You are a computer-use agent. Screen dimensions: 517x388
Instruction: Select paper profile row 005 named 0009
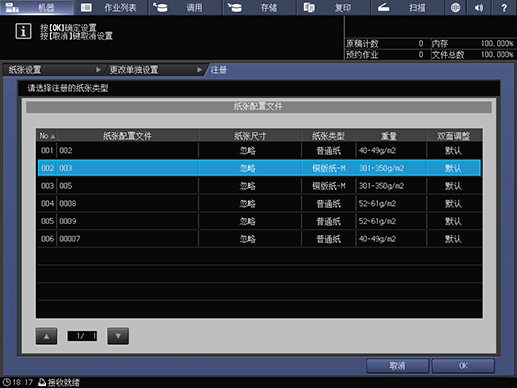click(259, 221)
